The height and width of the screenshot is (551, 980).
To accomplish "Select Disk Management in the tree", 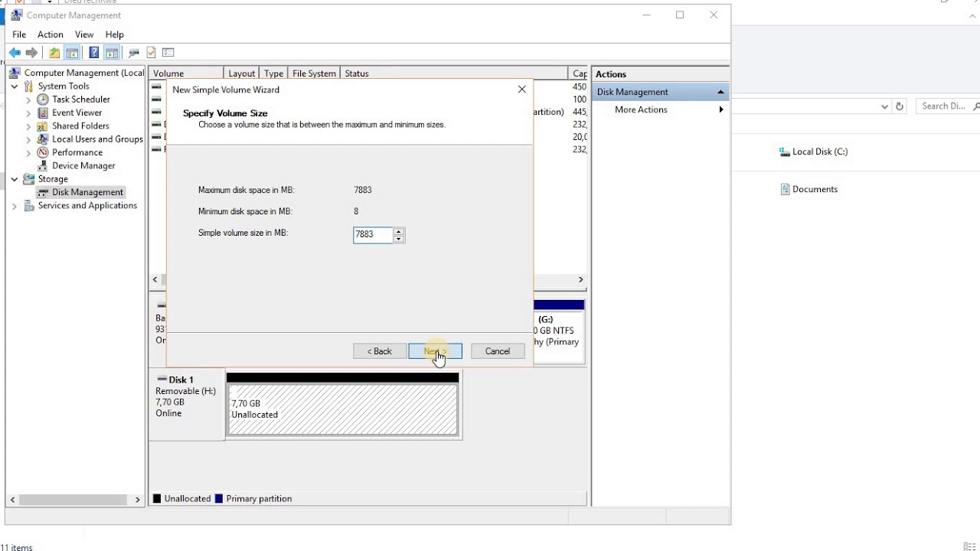I will coord(87,192).
